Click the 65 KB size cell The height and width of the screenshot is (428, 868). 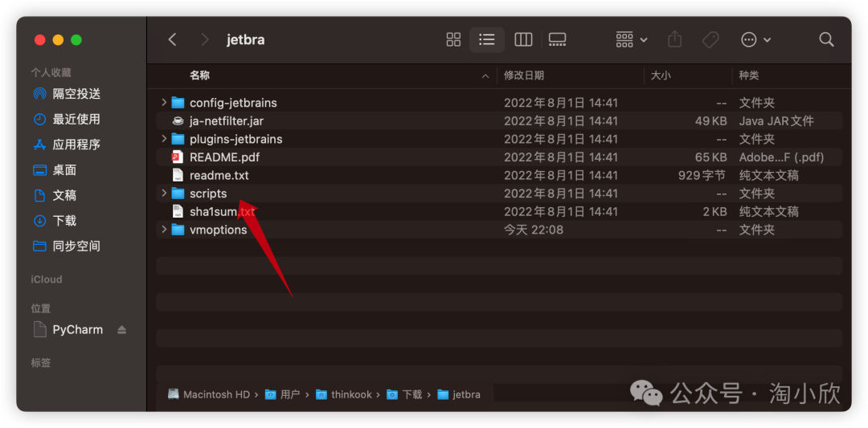(710, 157)
